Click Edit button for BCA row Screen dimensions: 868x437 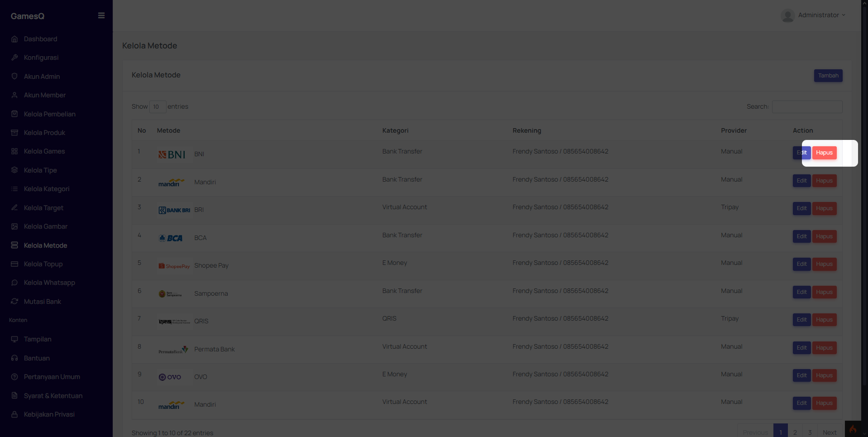coord(801,236)
